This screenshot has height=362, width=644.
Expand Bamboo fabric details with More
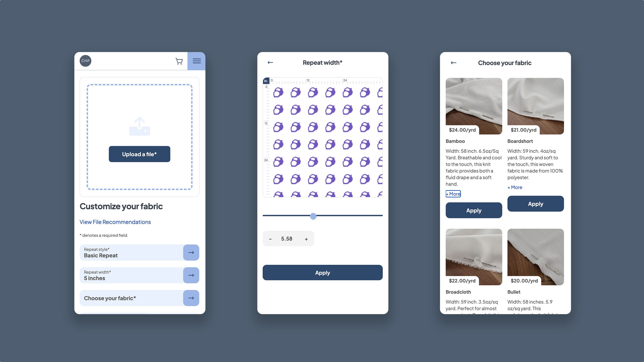(453, 194)
